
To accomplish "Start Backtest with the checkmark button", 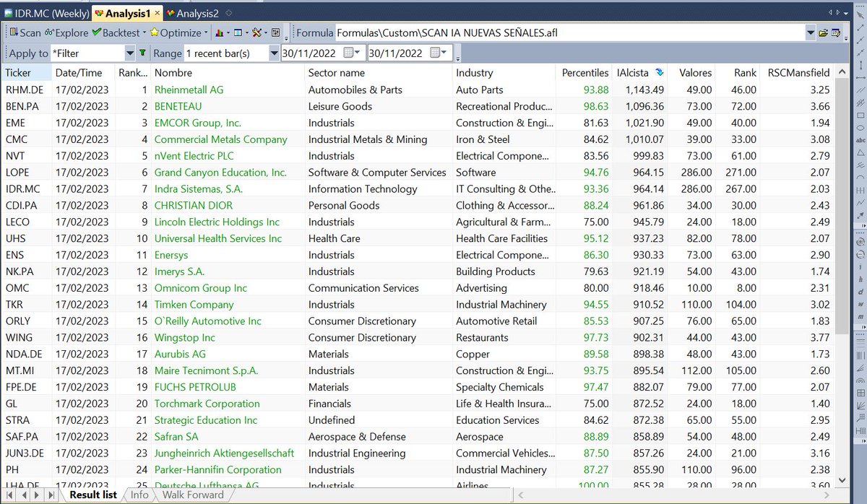I will click(x=116, y=32).
